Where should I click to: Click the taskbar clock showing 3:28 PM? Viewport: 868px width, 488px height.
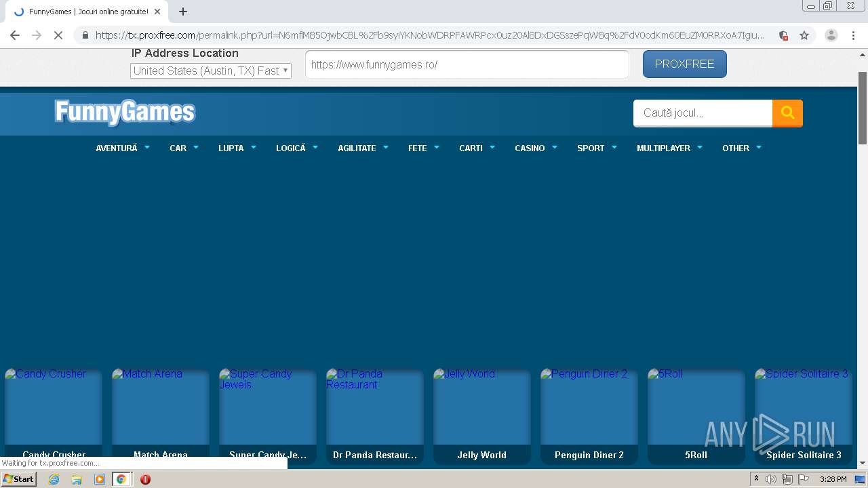833,479
